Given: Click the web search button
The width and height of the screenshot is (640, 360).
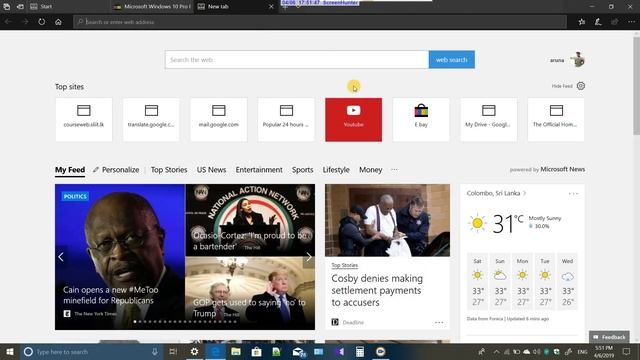Looking at the screenshot, I should point(451,60).
